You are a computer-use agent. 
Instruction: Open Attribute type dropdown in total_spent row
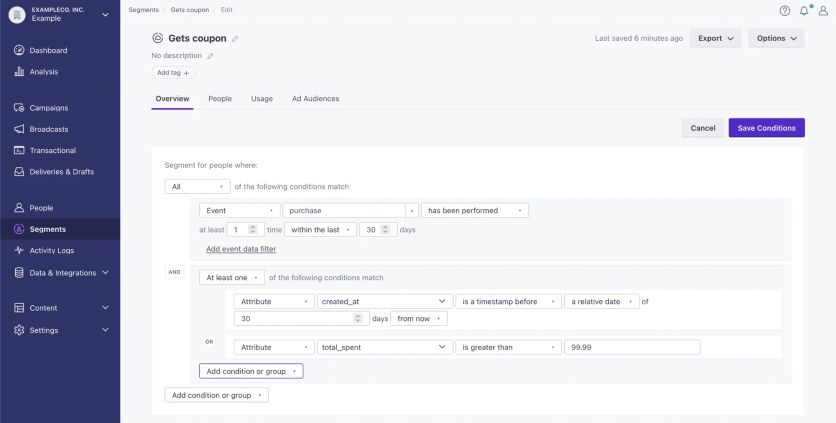click(274, 347)
